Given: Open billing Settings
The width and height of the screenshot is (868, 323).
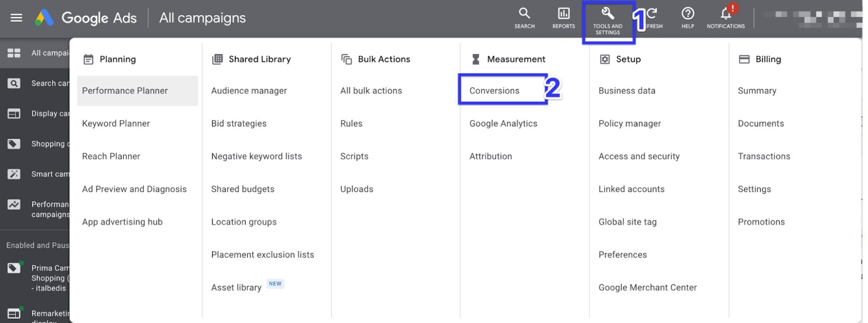Looking at the screenshot, I should (754, 189).
